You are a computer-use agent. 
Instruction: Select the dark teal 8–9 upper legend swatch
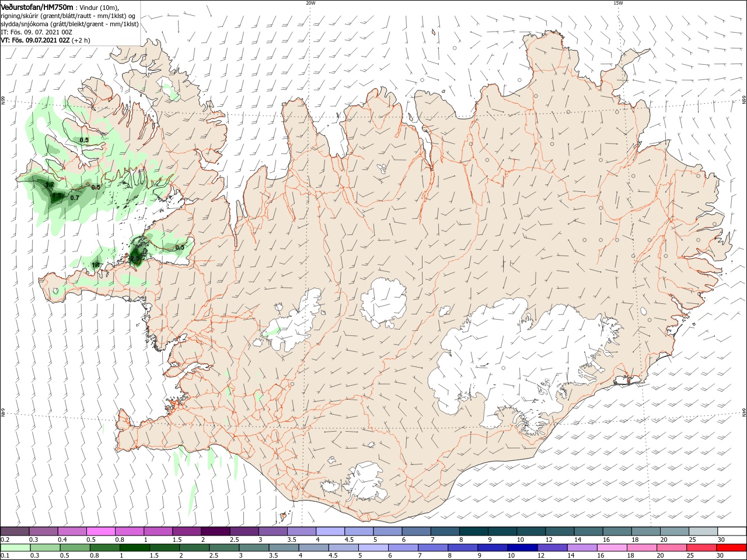(473, 531)
